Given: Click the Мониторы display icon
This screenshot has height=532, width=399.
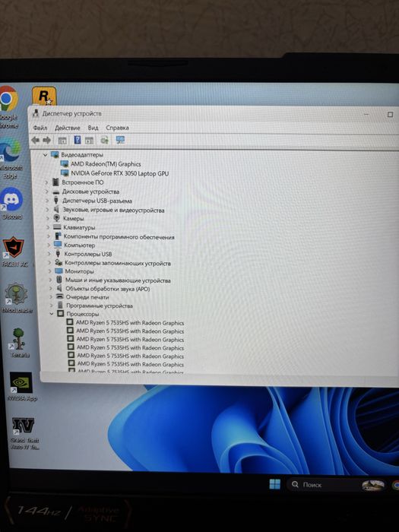Looking at the screenshot, I should coord(59,271).
